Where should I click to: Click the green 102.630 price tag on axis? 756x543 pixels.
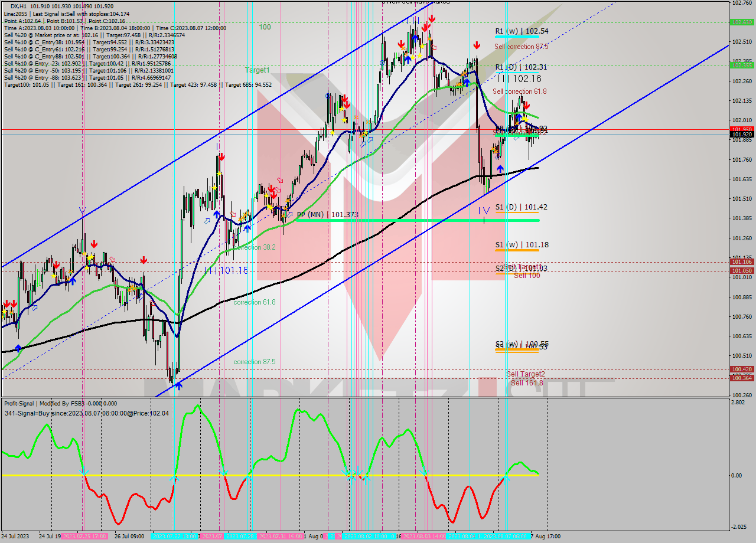tap(742, 22)
